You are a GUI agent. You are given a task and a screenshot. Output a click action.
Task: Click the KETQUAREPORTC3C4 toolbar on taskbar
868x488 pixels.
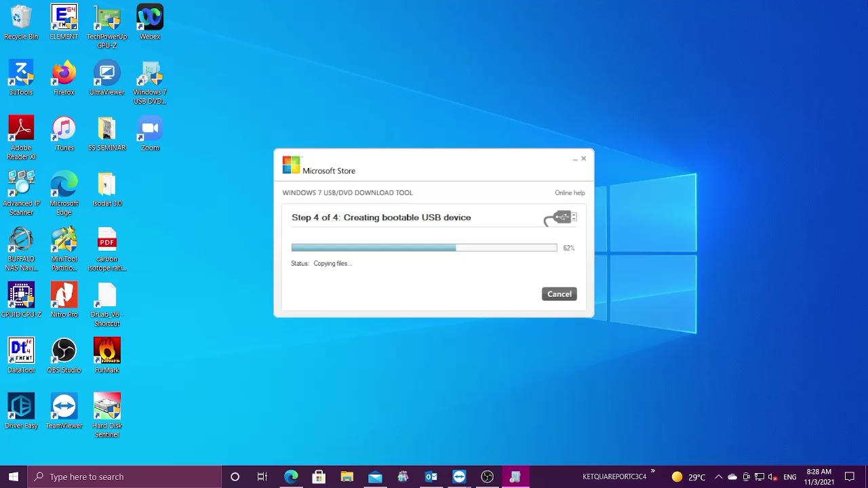614,476
